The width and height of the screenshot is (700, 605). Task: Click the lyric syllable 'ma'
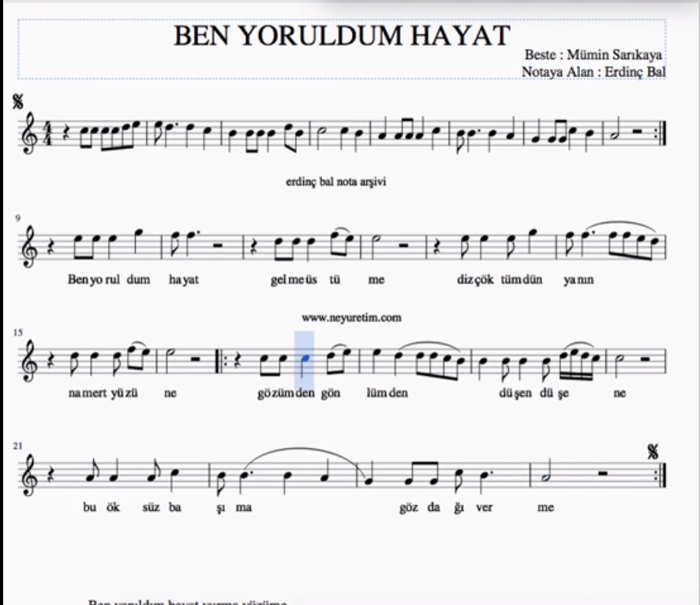(x=244, y=507)
